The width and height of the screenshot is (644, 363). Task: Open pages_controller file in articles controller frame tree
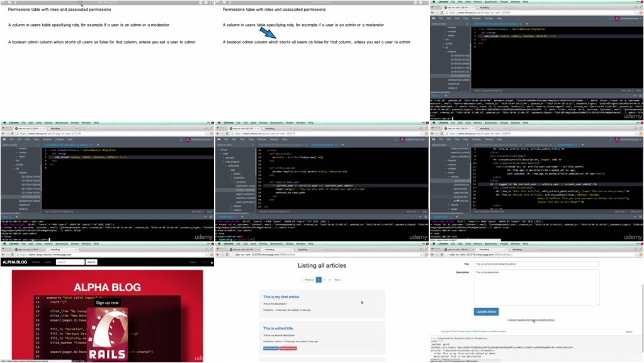coord(246,194)
